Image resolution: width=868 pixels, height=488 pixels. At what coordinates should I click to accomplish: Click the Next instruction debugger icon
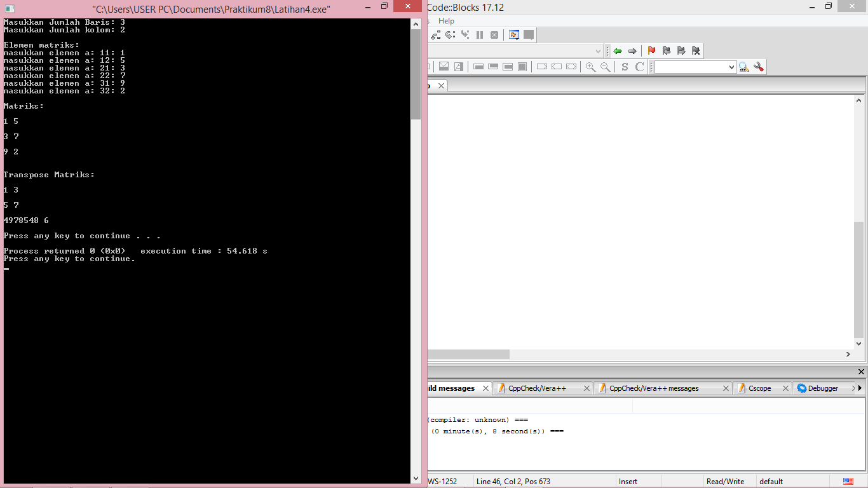click(x=450, y=35)
